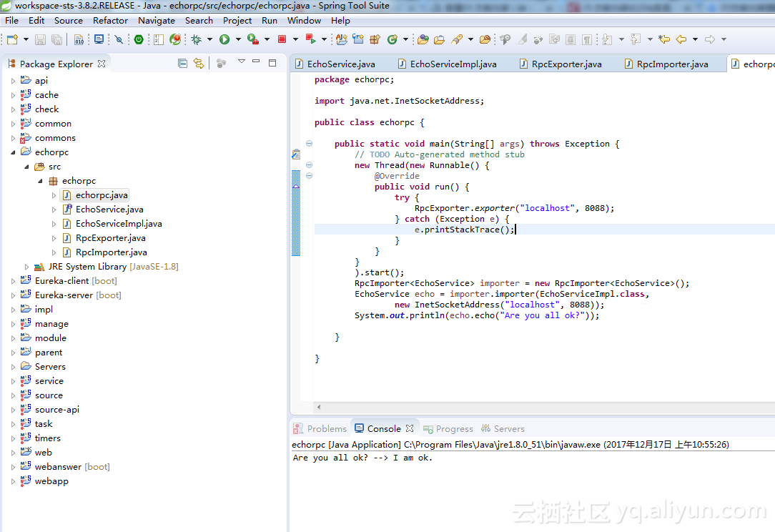775x532 pixels.
Task: Click the Next Annotation toolbar icon
Action: point(608,39)
